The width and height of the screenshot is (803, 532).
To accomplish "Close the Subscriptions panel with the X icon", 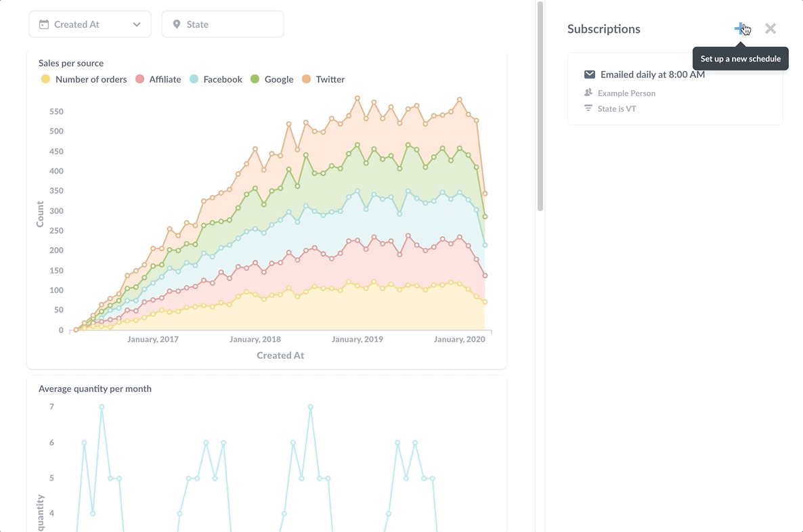I will point(771,28).
